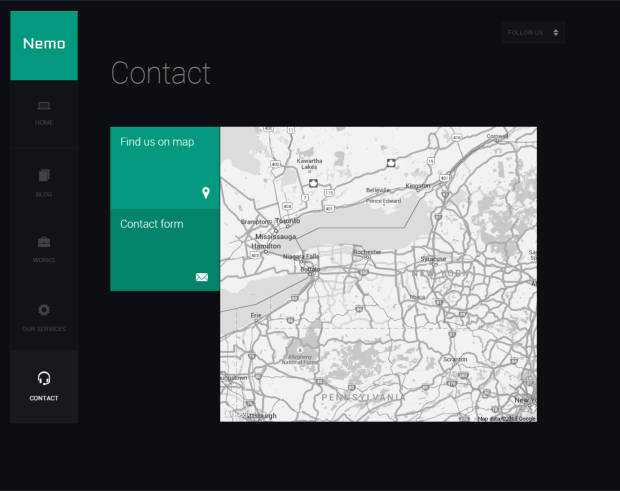The width and height of the screenshot is (620, 491).
Task: Click Kawartha Lakes label on map
Action: (x=309, y=164)
